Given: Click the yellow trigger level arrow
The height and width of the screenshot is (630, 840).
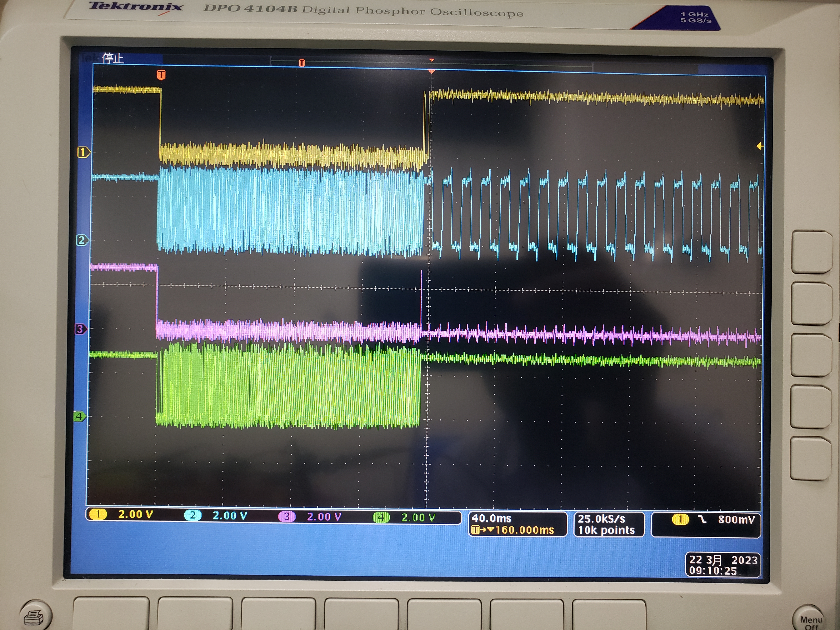Looking at the screenshot, I should (760, 146).
